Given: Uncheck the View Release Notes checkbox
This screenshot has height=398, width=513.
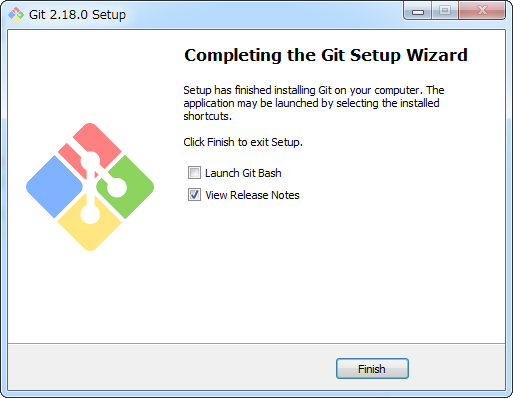Looking at the screenshot, I should click(x=194, y=195).
